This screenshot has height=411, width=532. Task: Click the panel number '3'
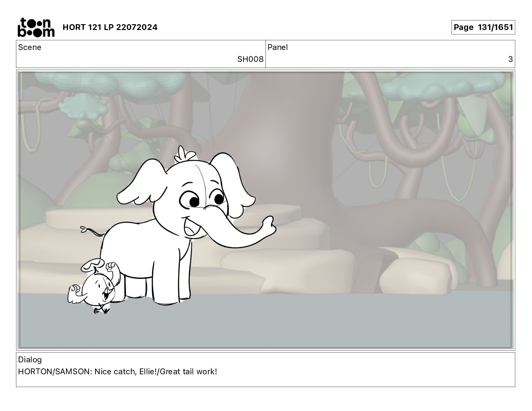pos(510,59)
